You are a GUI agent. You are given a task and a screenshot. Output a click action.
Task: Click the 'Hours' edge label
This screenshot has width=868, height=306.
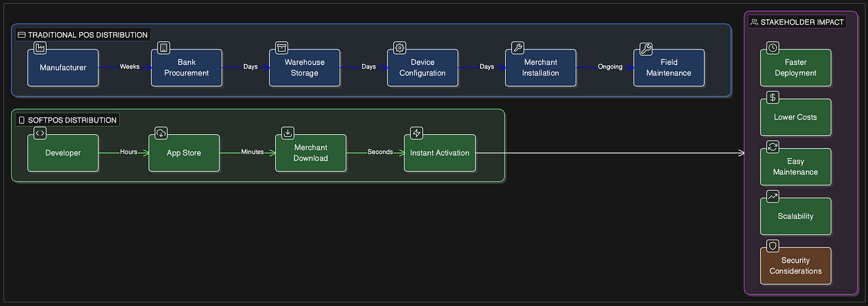(128, 152)
